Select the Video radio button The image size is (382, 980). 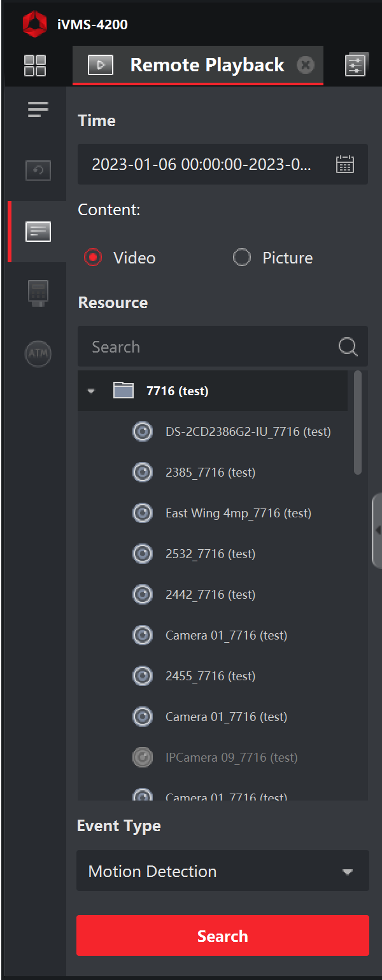click(x=93, y=258)
